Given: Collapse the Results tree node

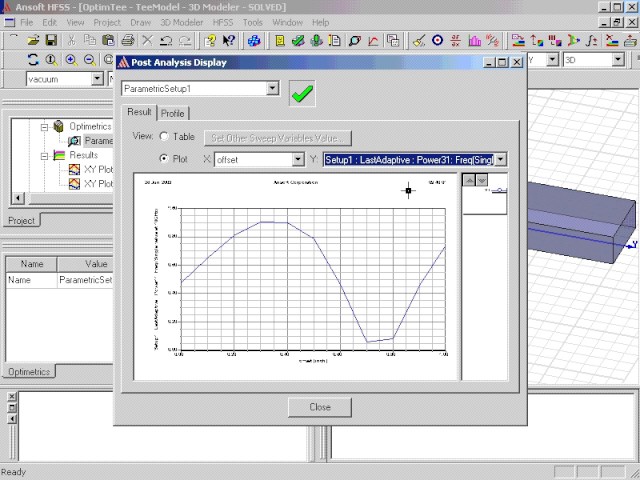Looking at the screenshot, I should [44, 156].
